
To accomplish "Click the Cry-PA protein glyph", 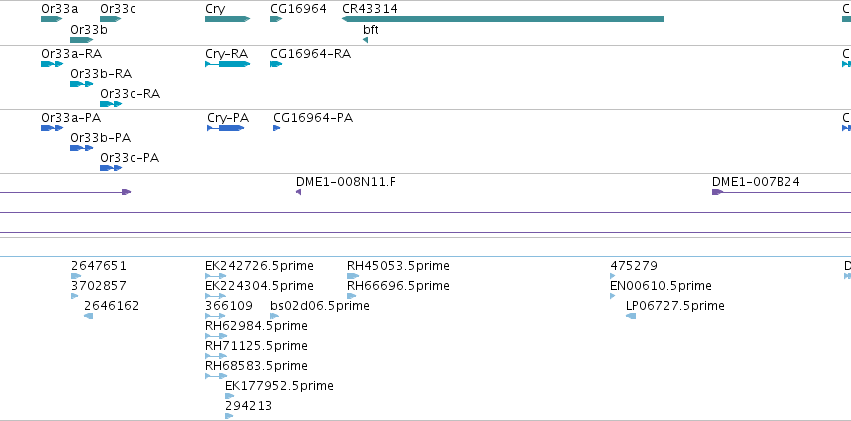I will click(x=226, y=128).
